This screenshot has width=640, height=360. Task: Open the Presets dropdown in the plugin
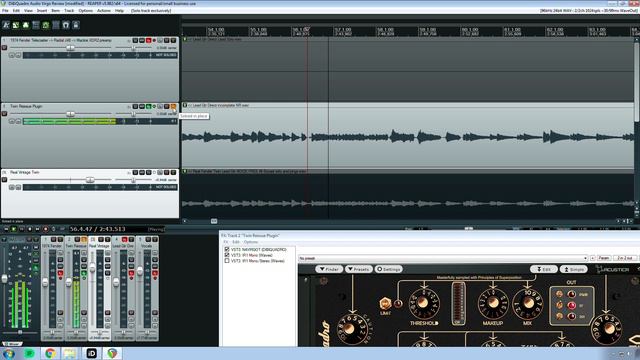359,269
